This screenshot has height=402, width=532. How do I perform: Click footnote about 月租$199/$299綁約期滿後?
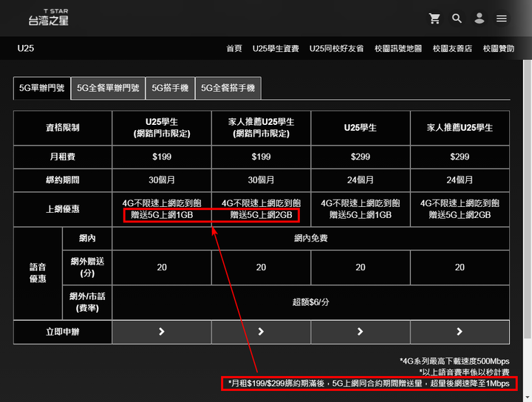[x=369, y=384]
